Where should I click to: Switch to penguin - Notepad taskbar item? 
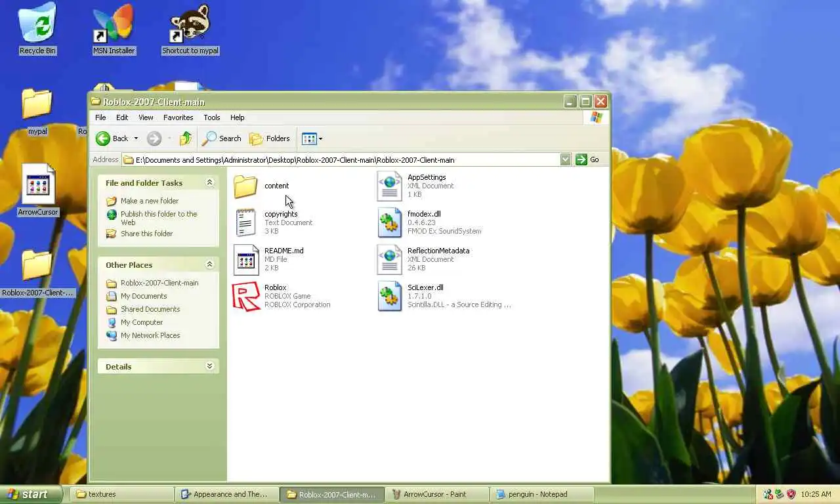pyautogui.click(x=542, y=494)
